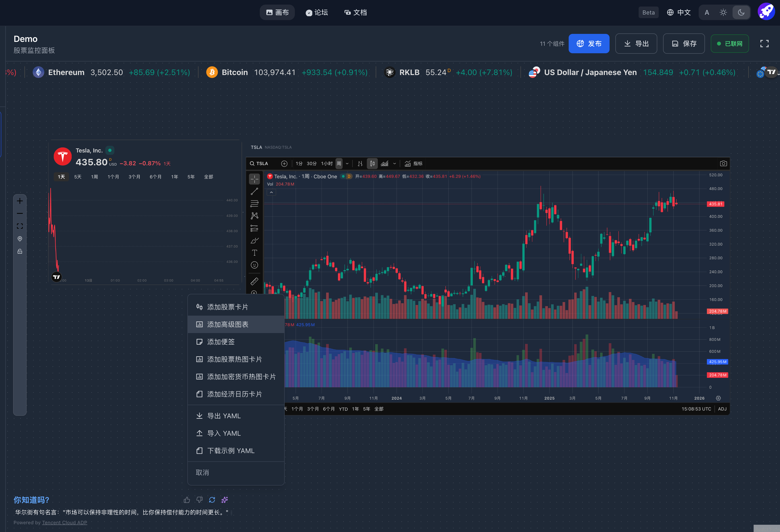Screen dimensions: 780x532
Task: Regenerate the tip with the refresh icon
Action: (x=212, y=500)
